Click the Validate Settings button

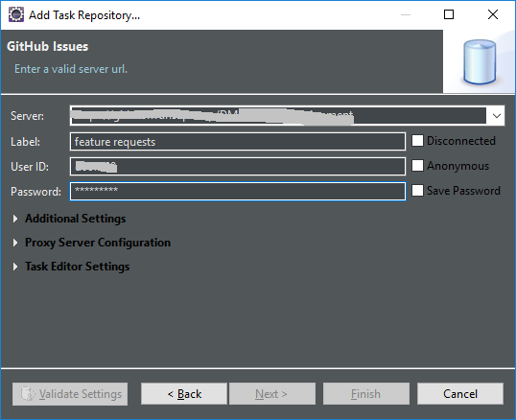[x=70, y=394]
